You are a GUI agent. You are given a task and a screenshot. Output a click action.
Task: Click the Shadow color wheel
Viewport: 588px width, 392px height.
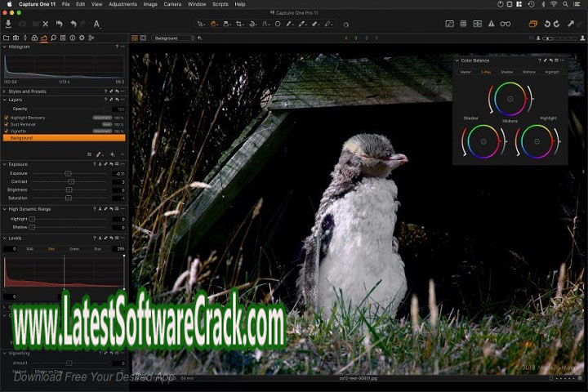(483, 141)
